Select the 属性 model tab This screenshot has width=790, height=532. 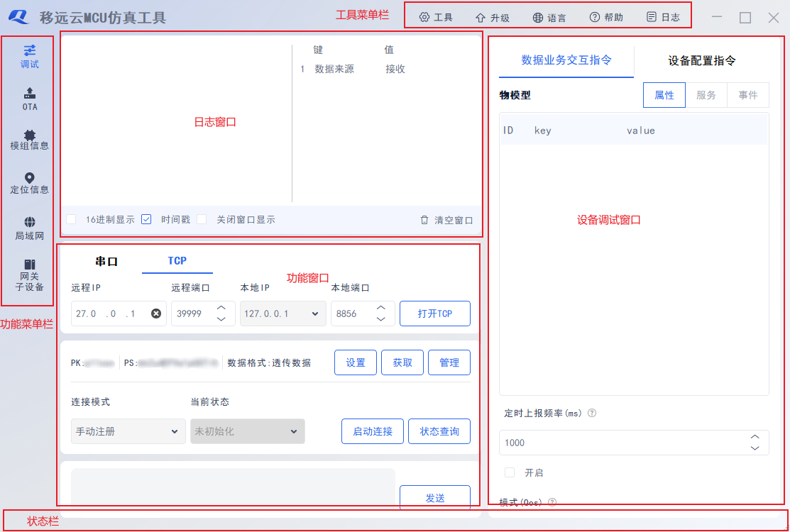[x=664, y=95]
